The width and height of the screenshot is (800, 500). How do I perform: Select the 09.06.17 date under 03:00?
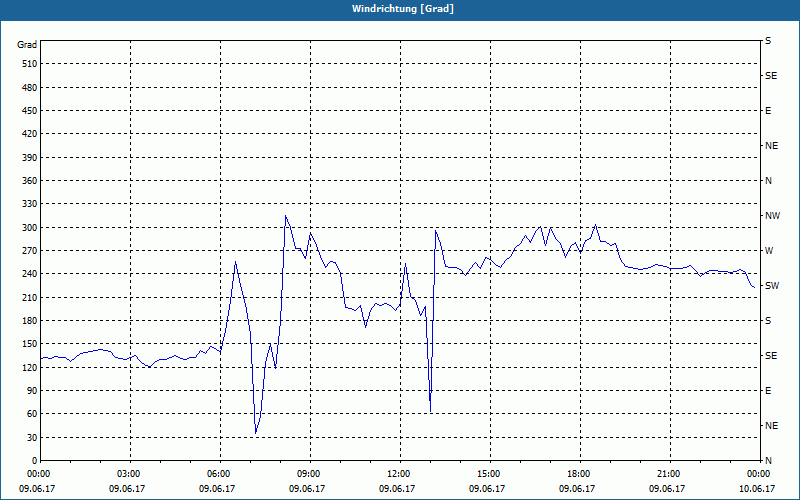tap(127, 488)
